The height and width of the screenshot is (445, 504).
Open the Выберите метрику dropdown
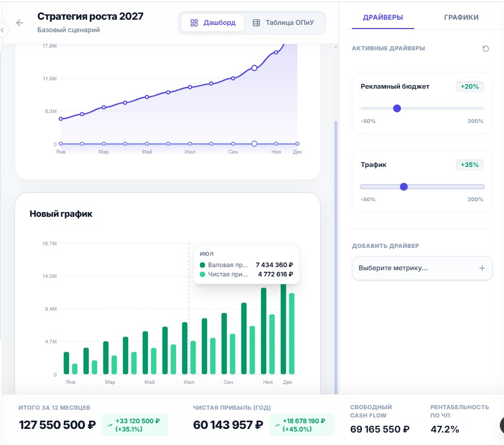point(422,268)
